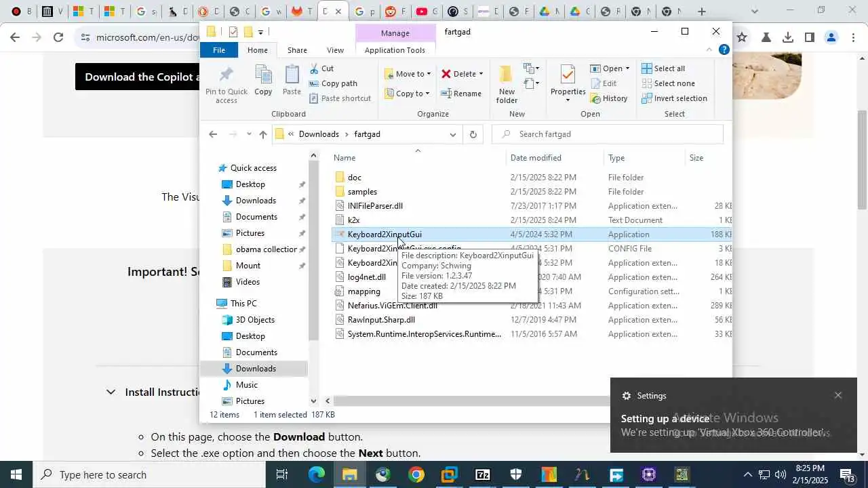Select the samples folder

(x=362, y=192)
